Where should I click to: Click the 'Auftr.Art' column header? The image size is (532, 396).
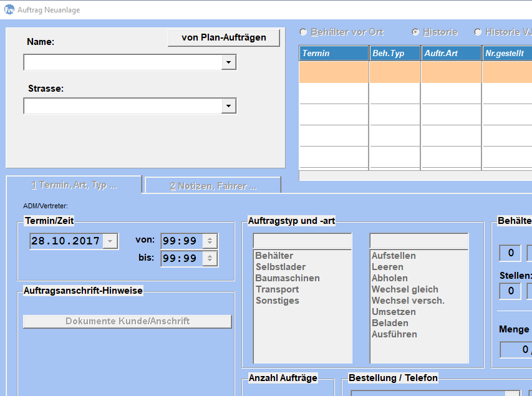[x=451, y=54]
